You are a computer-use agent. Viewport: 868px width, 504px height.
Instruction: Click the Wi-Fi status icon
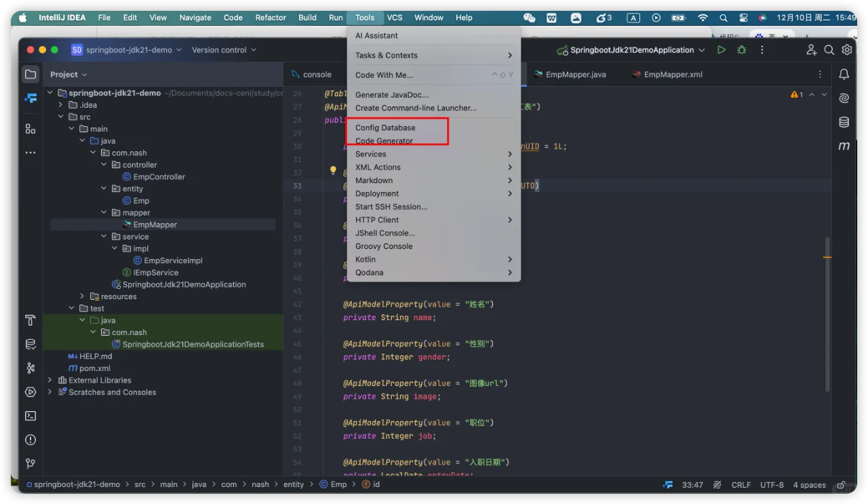coord(703,18)
